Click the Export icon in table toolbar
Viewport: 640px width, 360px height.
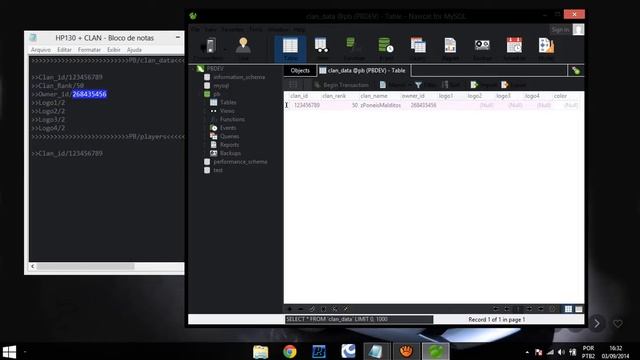505,85
